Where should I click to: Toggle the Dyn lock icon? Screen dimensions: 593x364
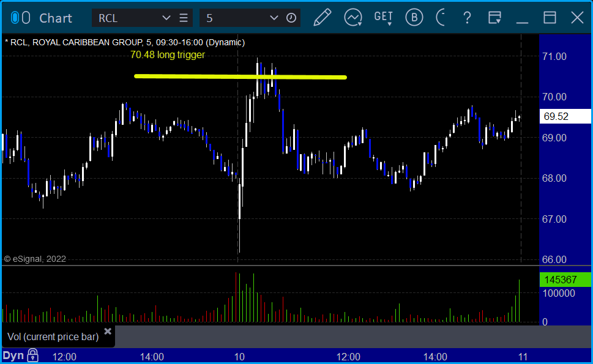32,355
